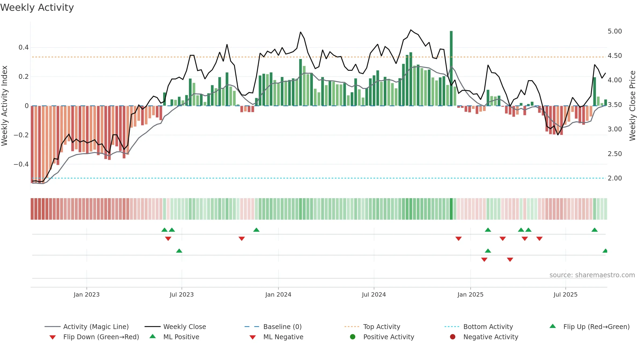
Task: Click the 0.4 activity index axis label
Action: 24,47
